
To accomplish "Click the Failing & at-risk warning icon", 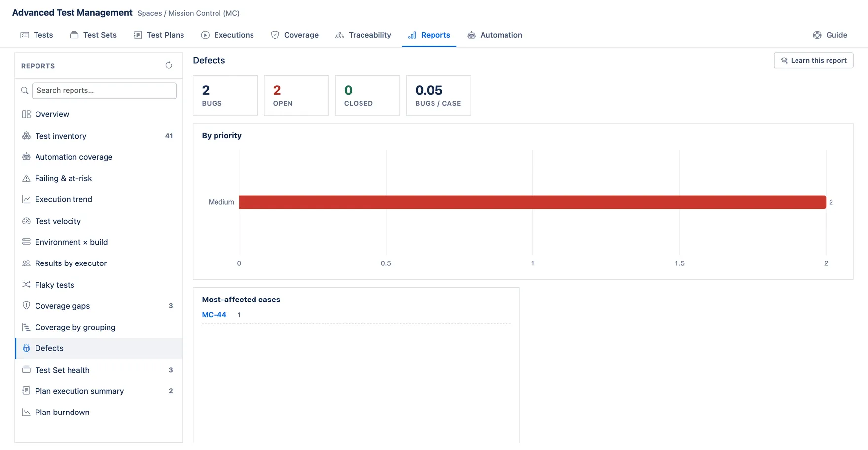I will click(x=26, y=178).
